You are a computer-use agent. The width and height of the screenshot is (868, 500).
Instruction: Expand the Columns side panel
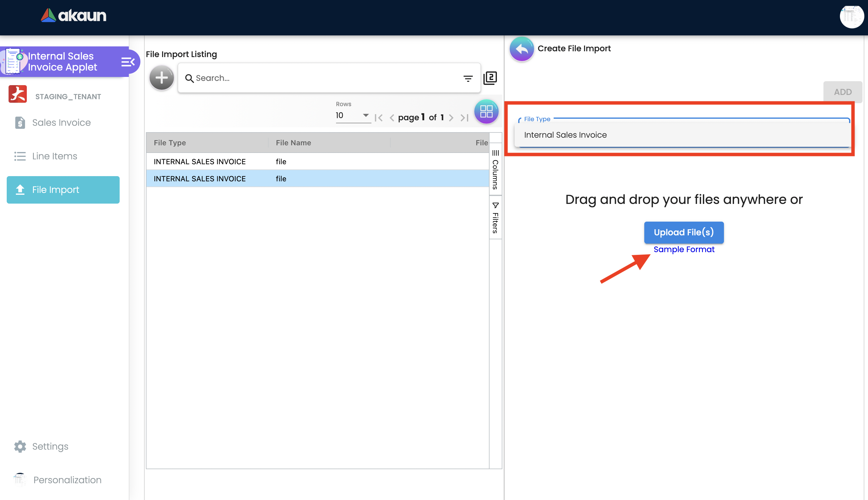tap(495, 170)
